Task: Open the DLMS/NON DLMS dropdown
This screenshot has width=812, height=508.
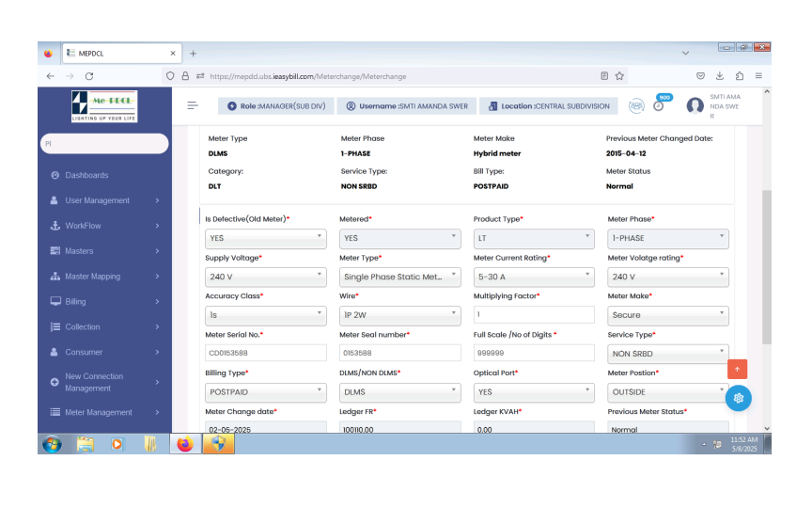Action: [399, 392]
